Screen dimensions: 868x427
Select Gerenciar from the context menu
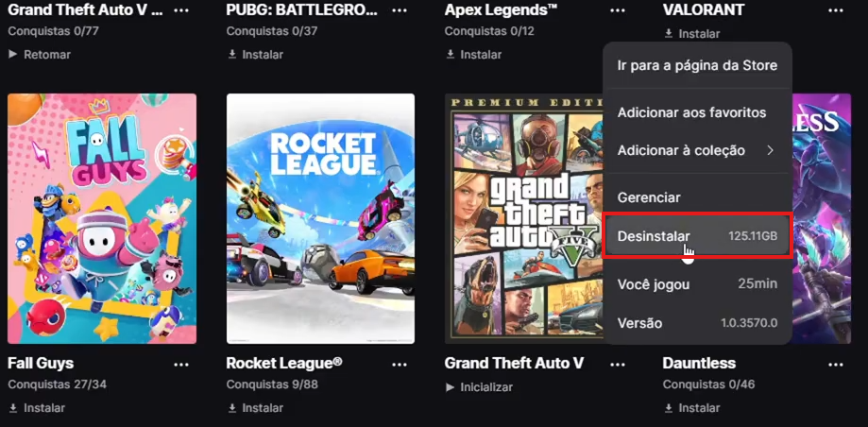649,197
